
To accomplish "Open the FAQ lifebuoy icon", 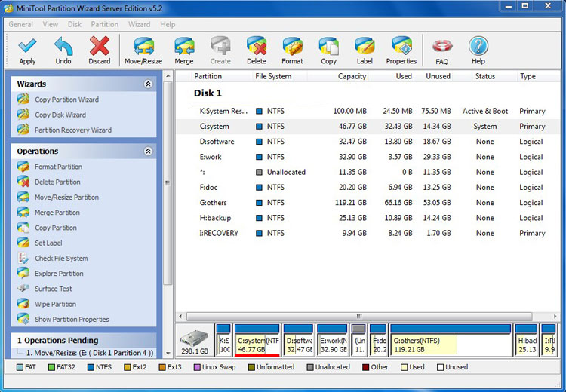I will (x=441, y=51).
